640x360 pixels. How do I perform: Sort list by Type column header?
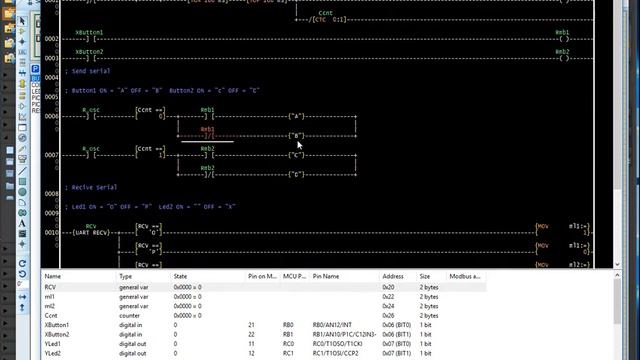point(143,276)
